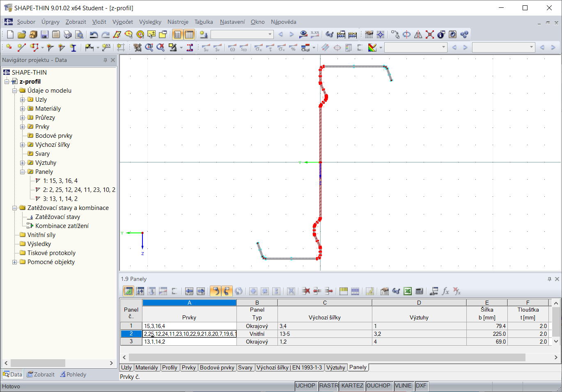
Task: Select panel '1: 15, 3, 16, 4' in tree
Action: click(x=60, y=181)
